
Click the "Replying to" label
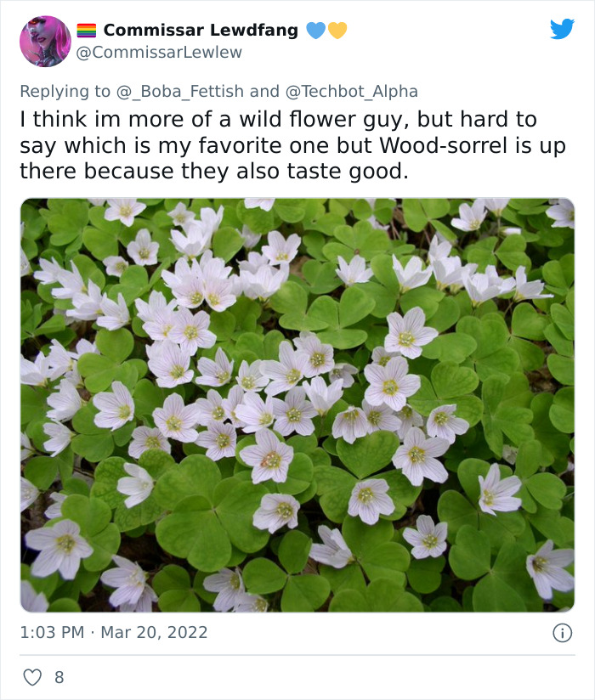[65, 91]
